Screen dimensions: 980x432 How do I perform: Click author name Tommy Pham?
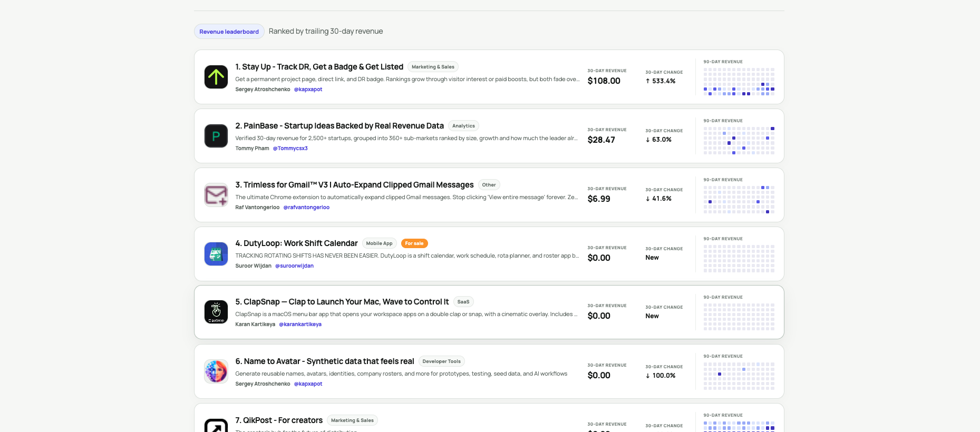point(252,149)
